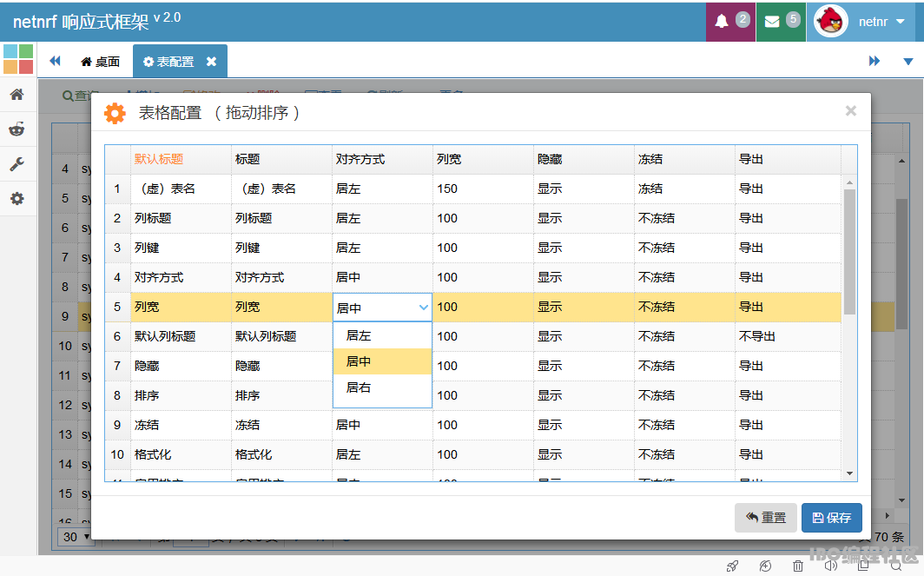924x576 pixels.
Task: Click the 不导出 export cell in row 6
Action: click(788, 336)
